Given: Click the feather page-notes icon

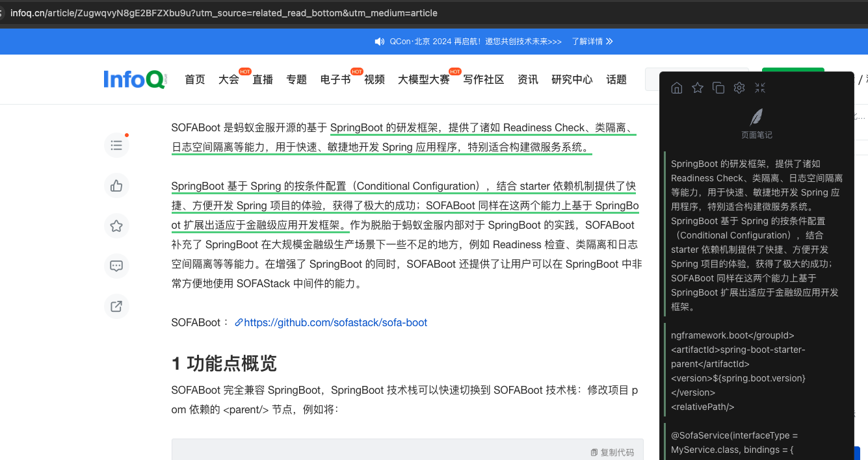Looking at the screenshot, I should [x=757, y=118].
